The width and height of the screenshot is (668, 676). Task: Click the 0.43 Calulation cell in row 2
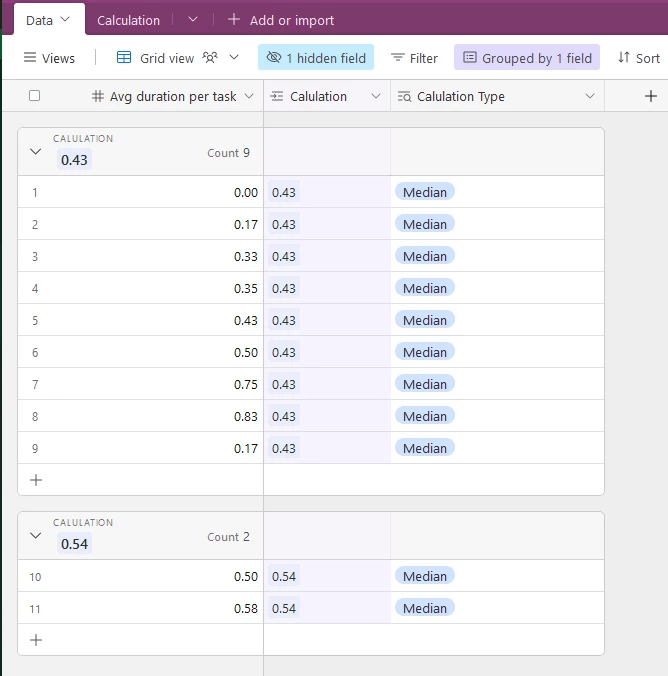(327, 224)
